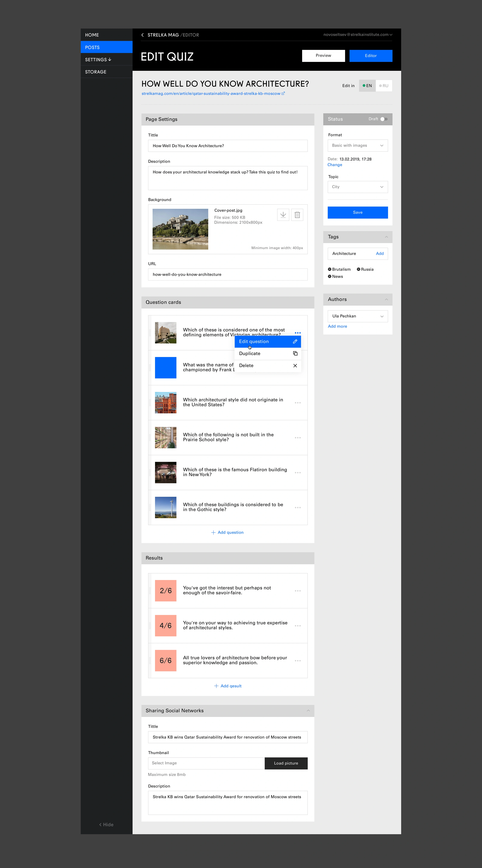Click the Change date link
The height and width of the screenshot is (868, 482).
click(x=335, y=165)
